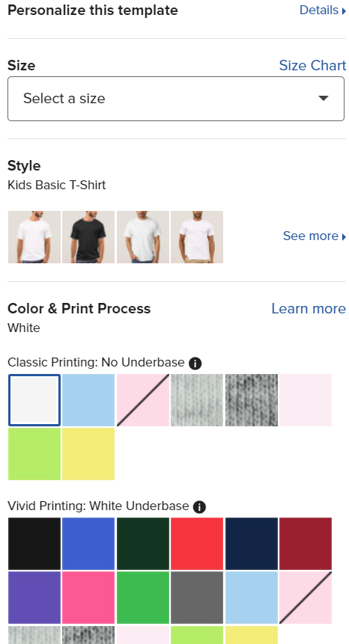Image resolution: width=349 pixels, height=644 pixels.
Task: Open the Select a size dropdown
Action: point(176,99)
